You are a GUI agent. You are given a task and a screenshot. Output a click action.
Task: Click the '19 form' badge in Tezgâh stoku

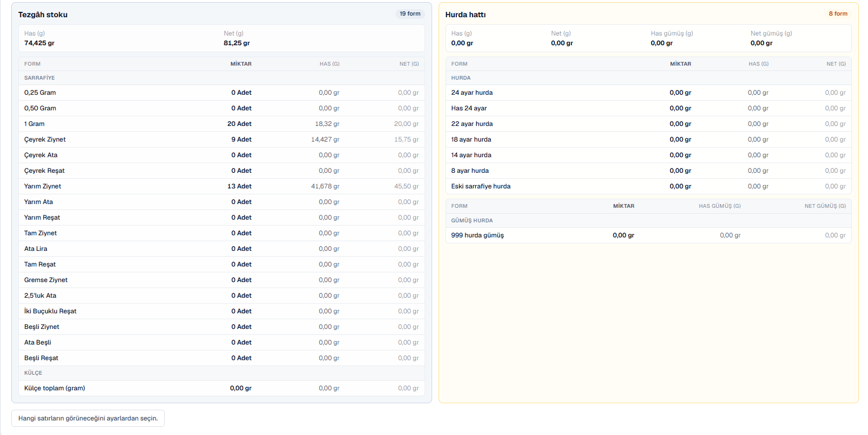click(x=410, y=14)
